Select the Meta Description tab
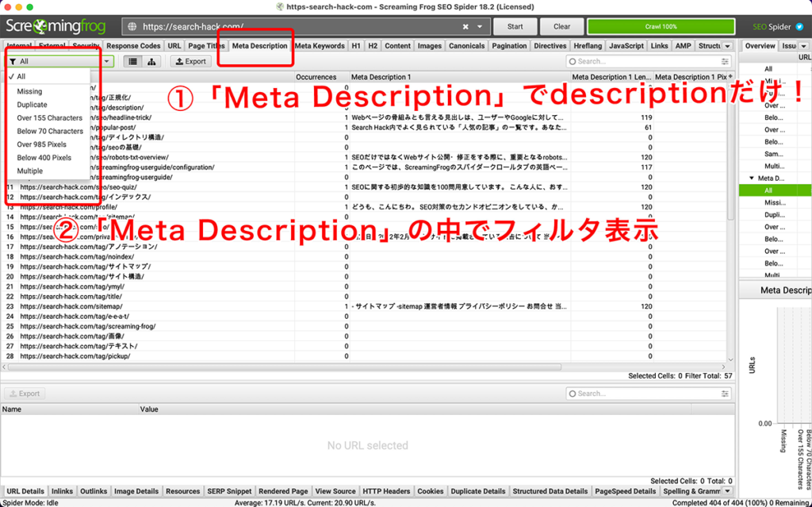812x507 pixels. click(x=259, y=45)
